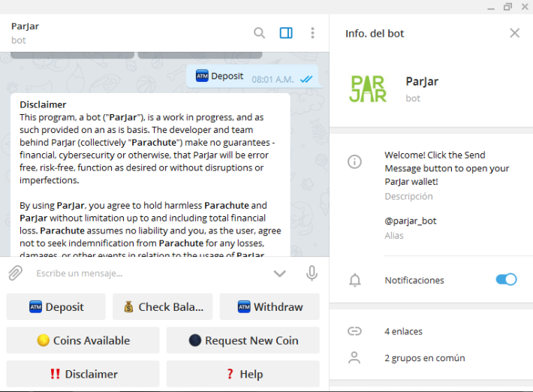
Task: Collapse the bot keyboard with chevron
Action: tap(279, 273)
